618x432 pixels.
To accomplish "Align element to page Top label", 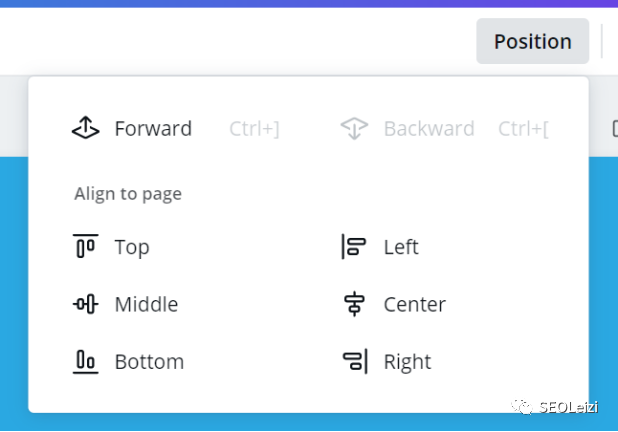I will click(132, 247).
